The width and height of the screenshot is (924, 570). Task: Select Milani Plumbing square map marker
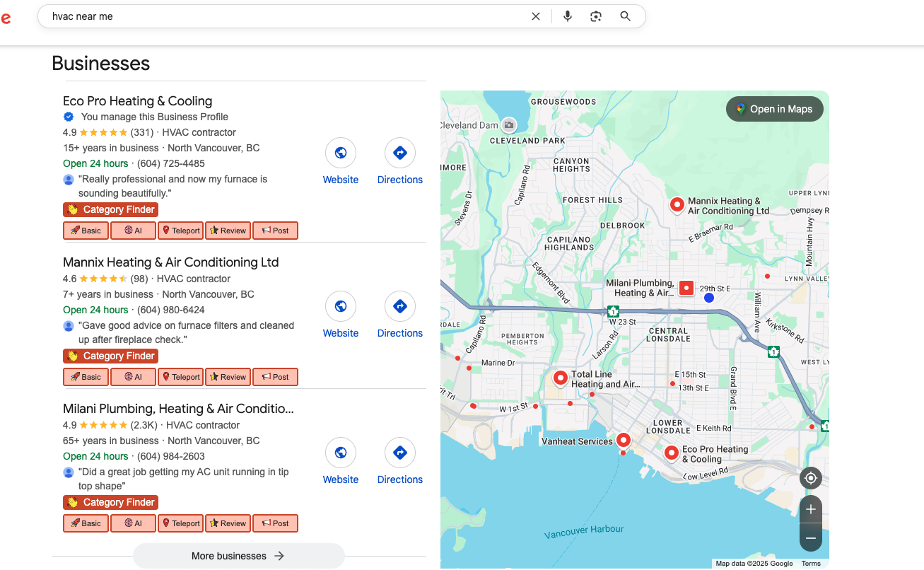click(x=686, y=288)
